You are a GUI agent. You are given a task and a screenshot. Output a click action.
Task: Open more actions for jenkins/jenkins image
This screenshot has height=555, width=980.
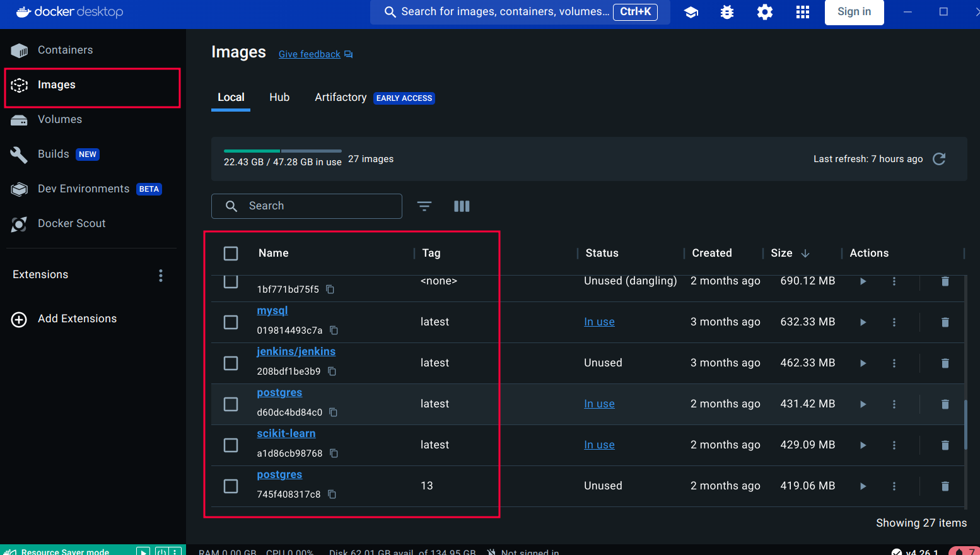pyautogui.click(x=894, y=363)
